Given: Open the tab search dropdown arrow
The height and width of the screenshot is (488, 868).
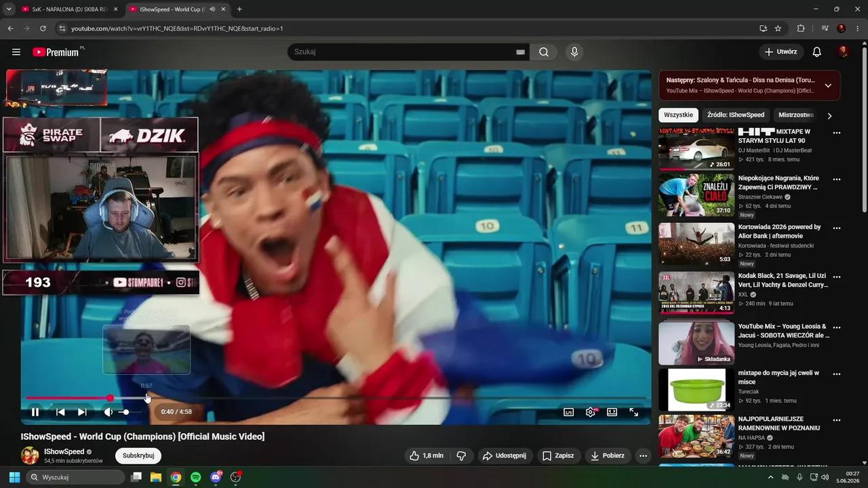Looking at the screenshot, I should click(x=9, y=9).
